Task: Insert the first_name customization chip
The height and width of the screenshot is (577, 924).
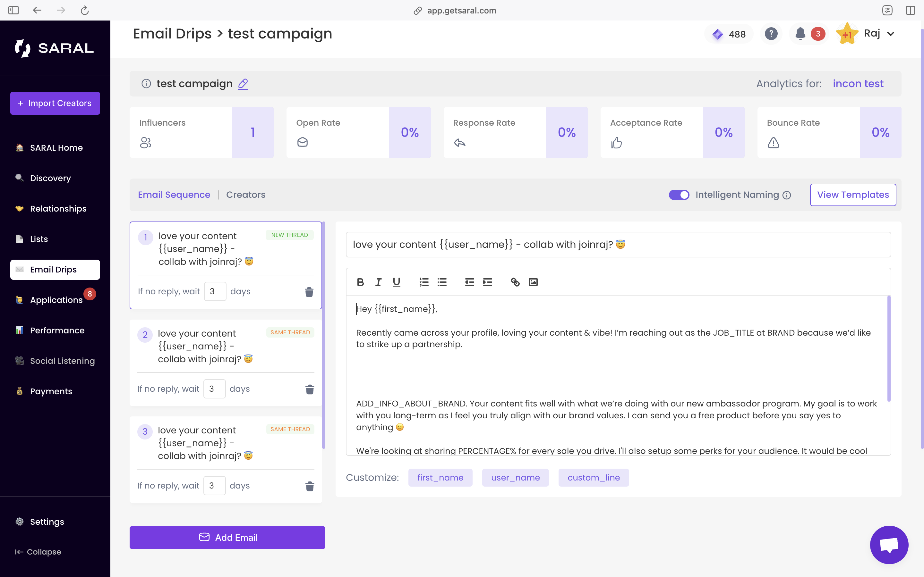Action: coord(440,477)
